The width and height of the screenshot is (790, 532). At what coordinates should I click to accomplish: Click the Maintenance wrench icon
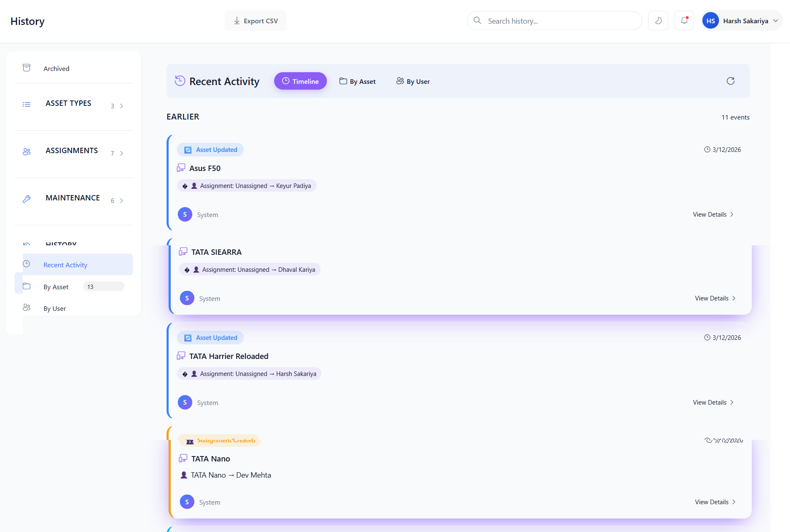(x=27, y=199)
